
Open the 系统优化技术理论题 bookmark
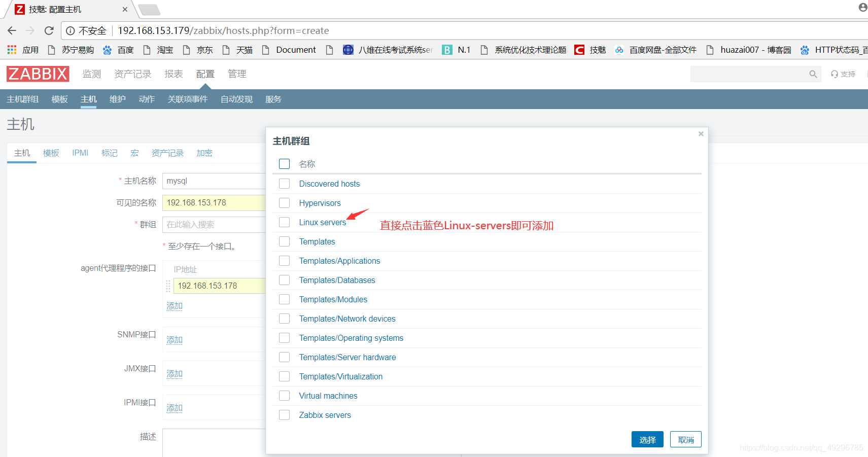524,50
